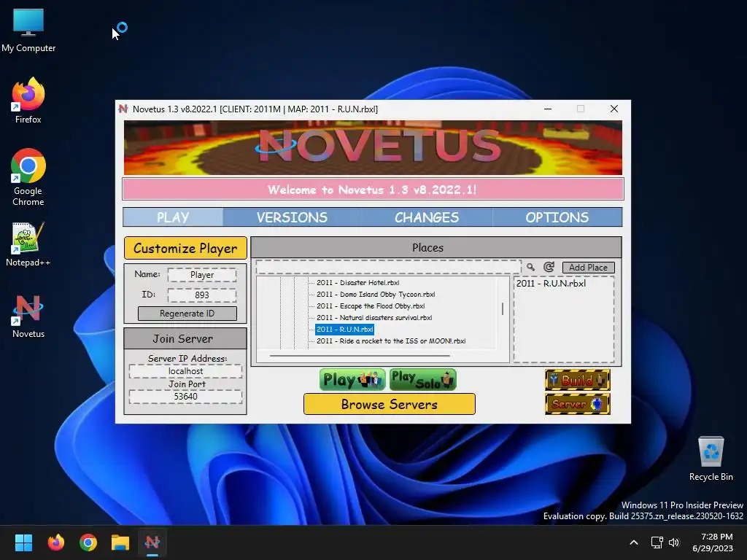Show hidden system tray icons
Screen dimensions: 747x560
tap(634, 542)
